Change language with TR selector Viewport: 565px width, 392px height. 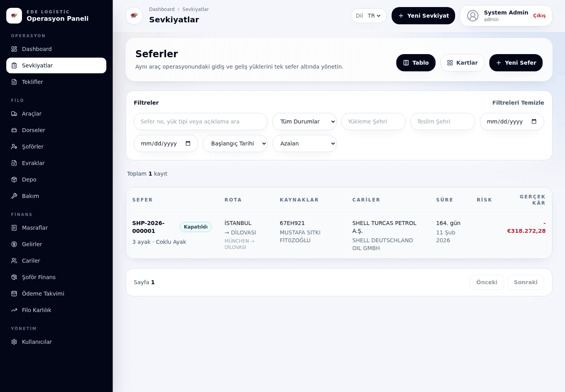click(374, 16)
